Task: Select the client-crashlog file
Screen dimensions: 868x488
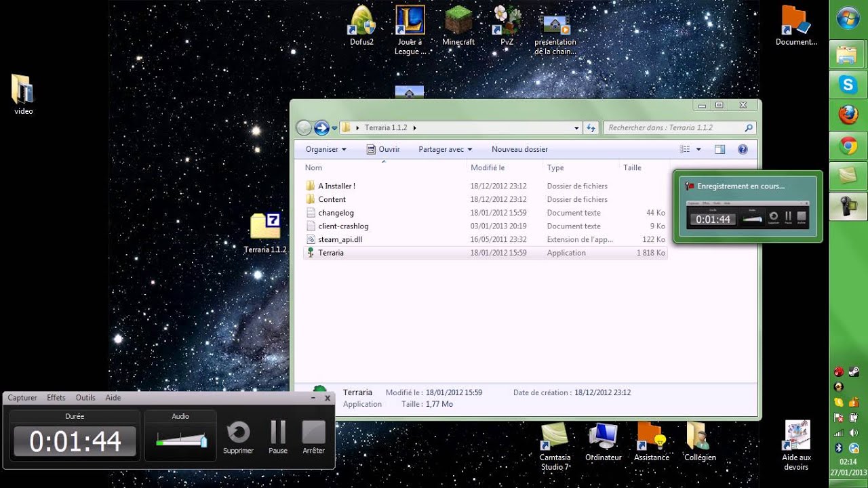Action: coord(484,226)
